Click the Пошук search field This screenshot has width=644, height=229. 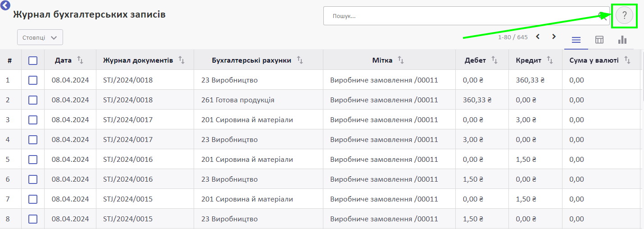click(466, 16)
